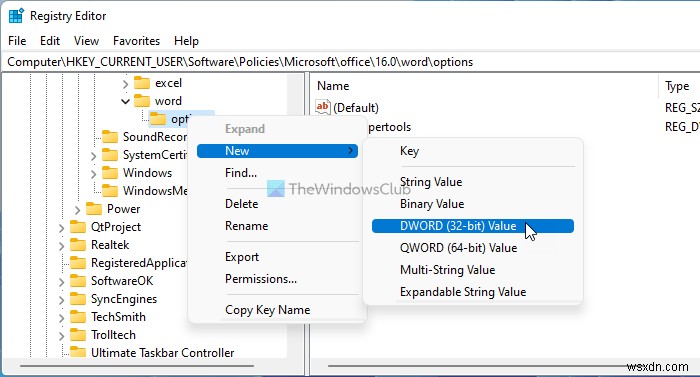Click the Trolltech folder icon
Image resolution: width=700 pixels, height=377 pixels.
click(78, 335)
